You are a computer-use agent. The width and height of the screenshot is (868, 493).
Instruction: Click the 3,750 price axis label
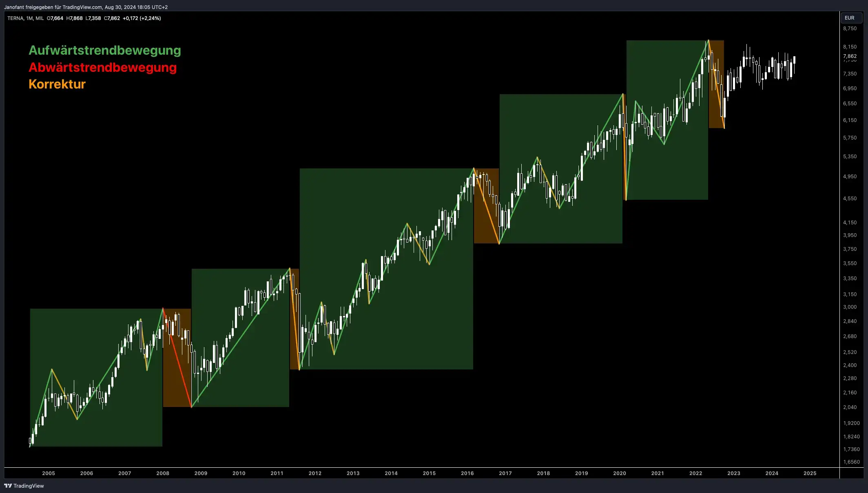pyautogui.click(x=850, y=249)
